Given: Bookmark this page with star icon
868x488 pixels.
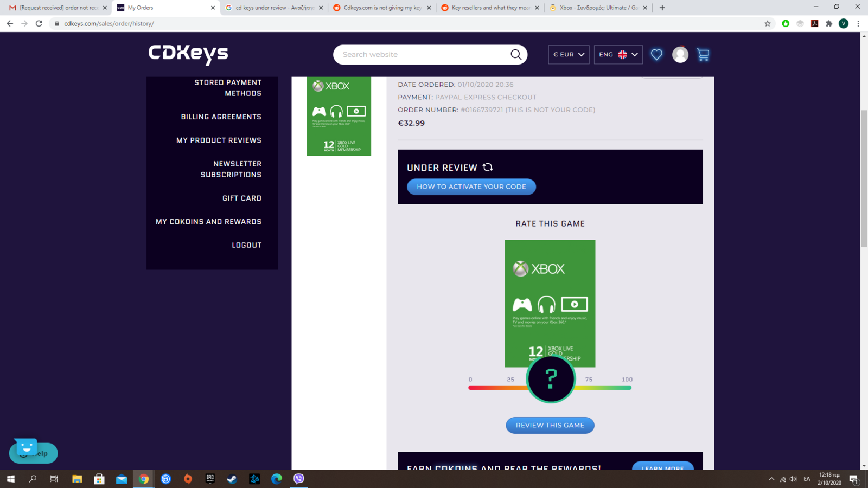Looking at the screenshot, I should 768,23.
